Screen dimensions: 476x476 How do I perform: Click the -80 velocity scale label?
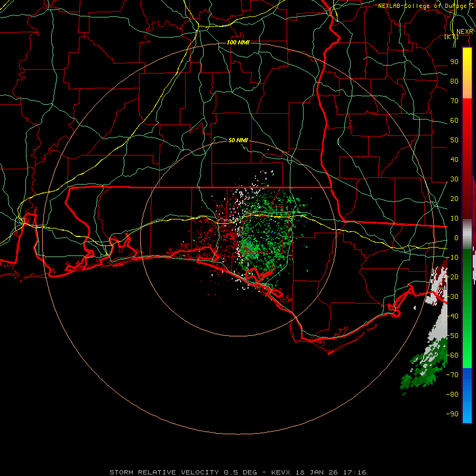pyautogui.click(x=452, y=395)
